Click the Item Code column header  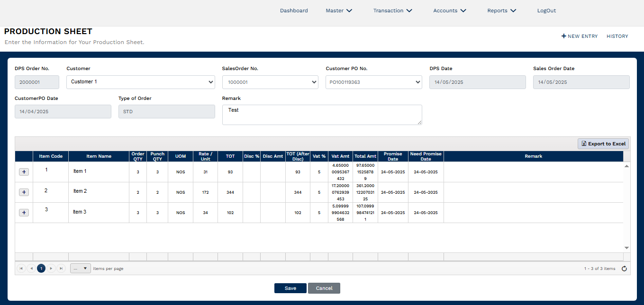[x=51, y=156]
